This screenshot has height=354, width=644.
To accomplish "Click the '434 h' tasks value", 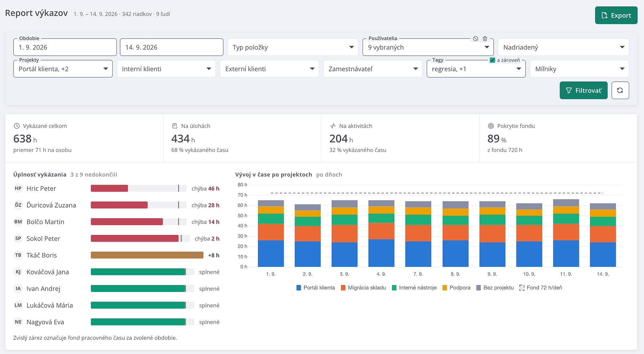I will (x=183, y=139).
